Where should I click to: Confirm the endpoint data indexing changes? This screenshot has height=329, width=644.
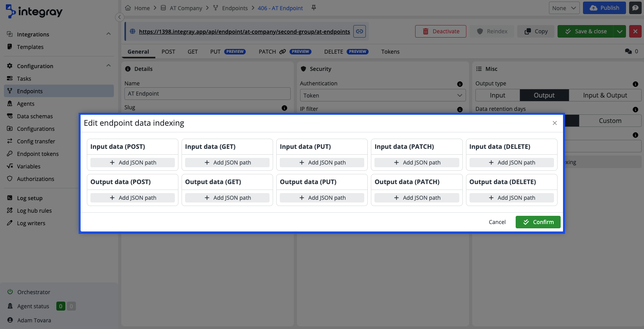point(538,222)
